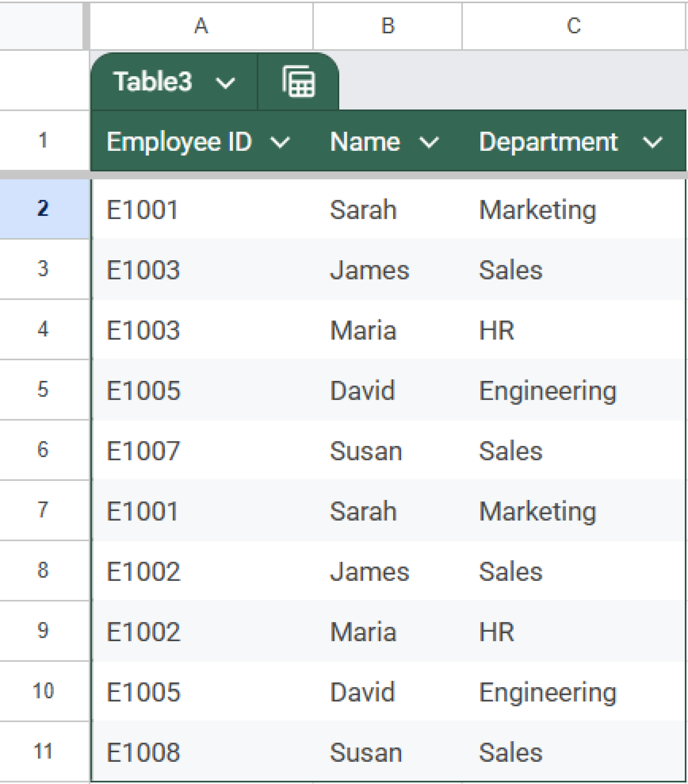
Task: Select column A header
Action: [200, 25]
